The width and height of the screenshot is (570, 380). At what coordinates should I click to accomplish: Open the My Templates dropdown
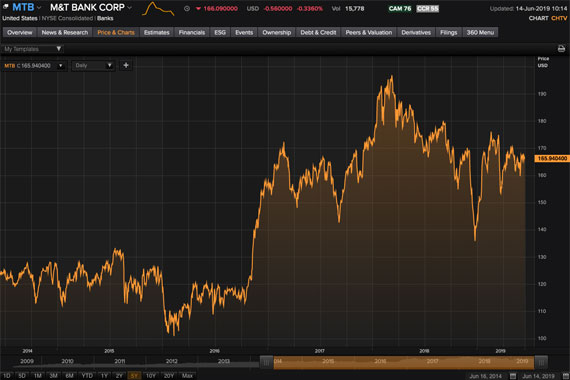pos(32,49)
